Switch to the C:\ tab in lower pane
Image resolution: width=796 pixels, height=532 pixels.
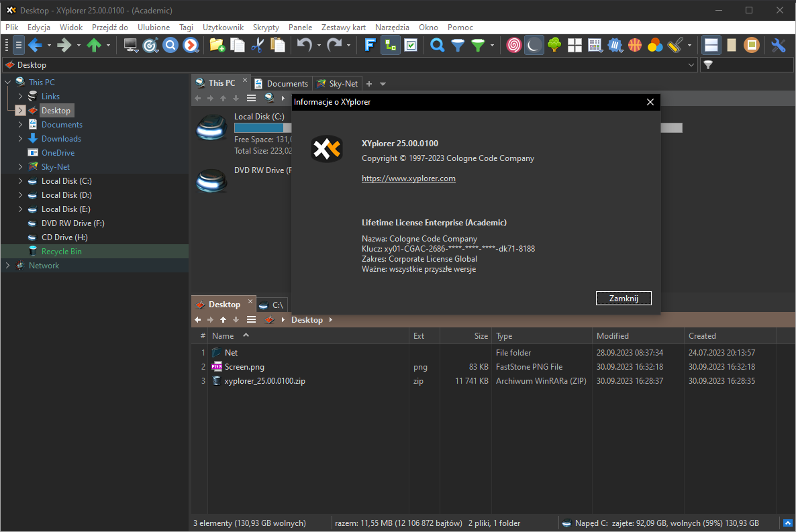[x=272, y=305]
